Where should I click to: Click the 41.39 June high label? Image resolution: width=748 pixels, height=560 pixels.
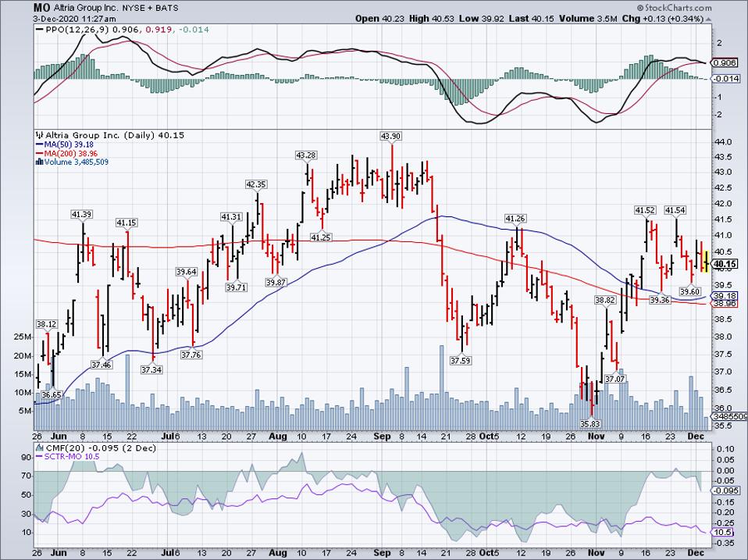click(x=81, y=214)
